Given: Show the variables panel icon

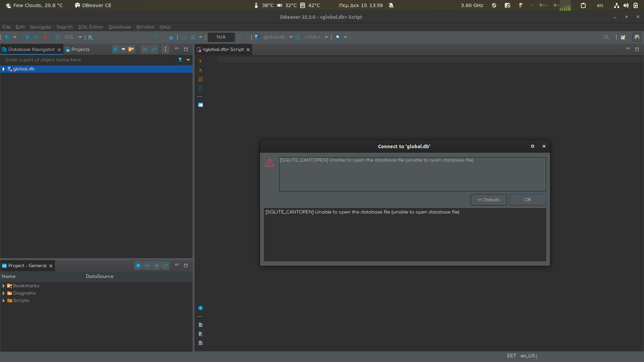Looking at the screenshot, I should [201, 343].
